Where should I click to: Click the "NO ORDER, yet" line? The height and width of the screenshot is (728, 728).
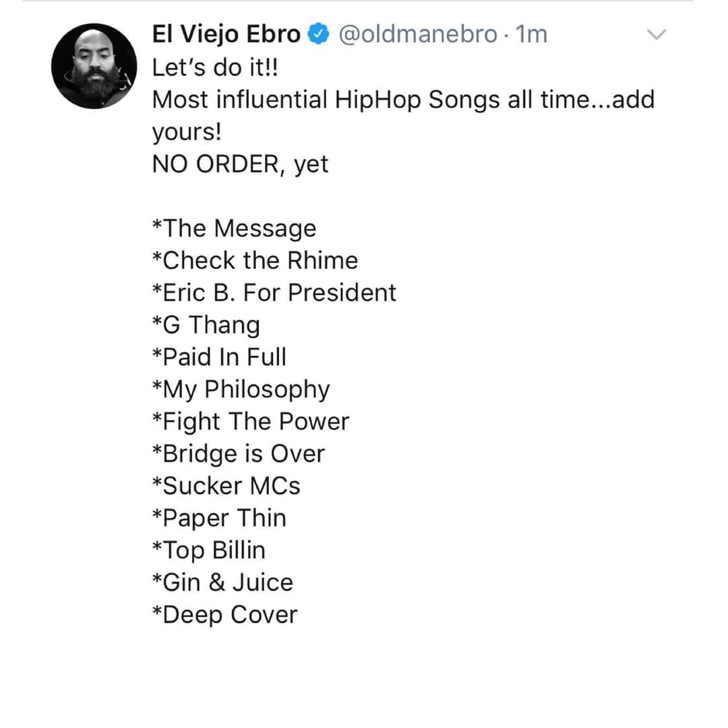[240, 164]
